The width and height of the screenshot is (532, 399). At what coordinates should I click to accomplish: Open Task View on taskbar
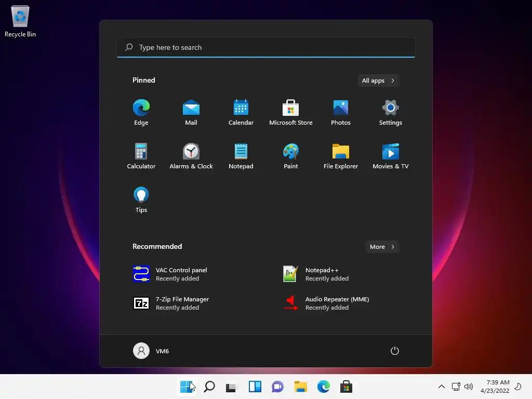click(x=232, y=387)
